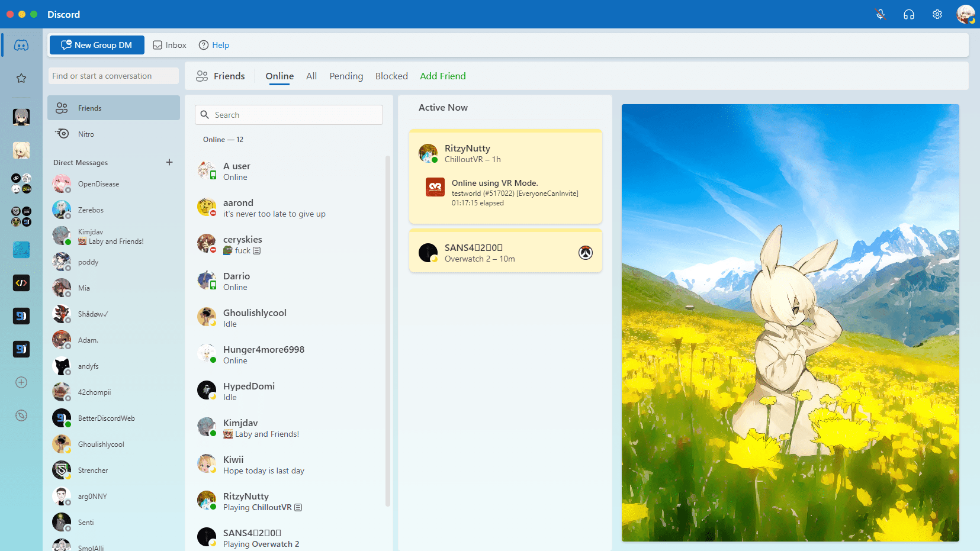Launch Overwatch 2 icon on SANS4's card

tap(585, 252)
